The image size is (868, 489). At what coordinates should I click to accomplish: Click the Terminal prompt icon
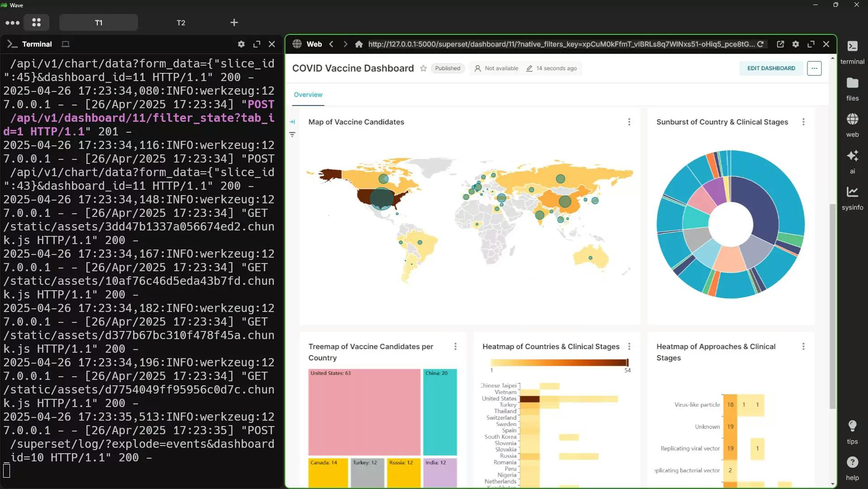click(x=12, y=44)
